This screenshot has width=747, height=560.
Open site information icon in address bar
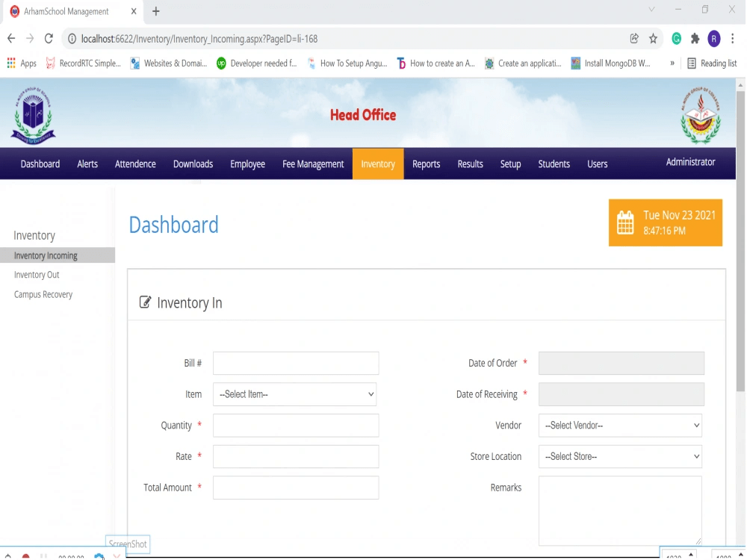point(72,39)
